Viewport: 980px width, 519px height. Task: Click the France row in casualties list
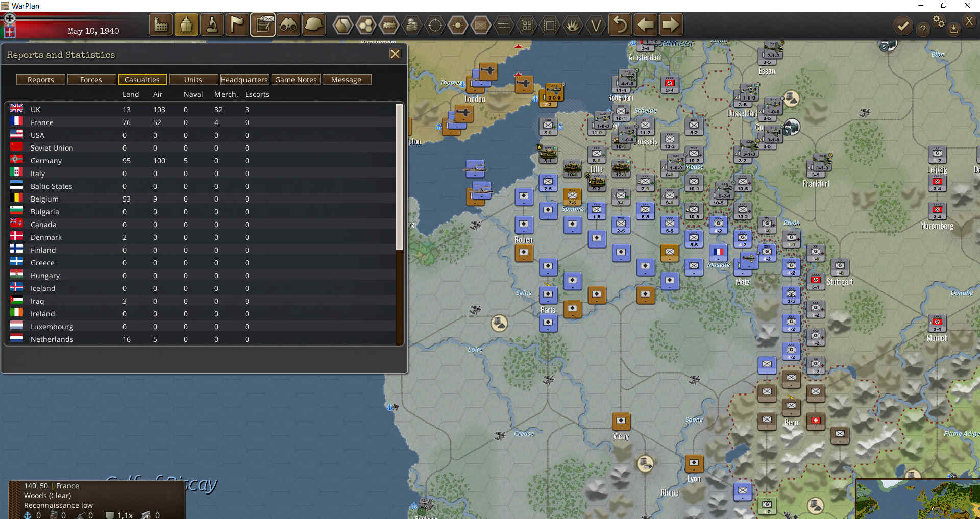click(202, 122)
